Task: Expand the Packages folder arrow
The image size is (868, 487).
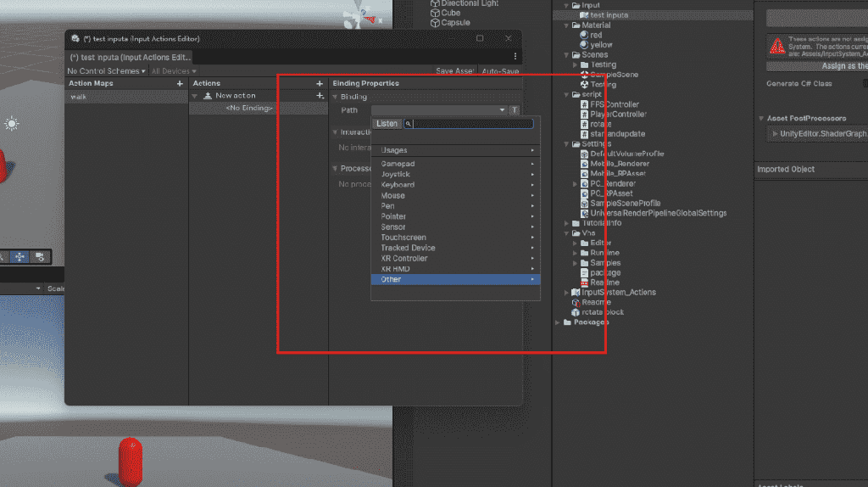Action: [558, 322]
